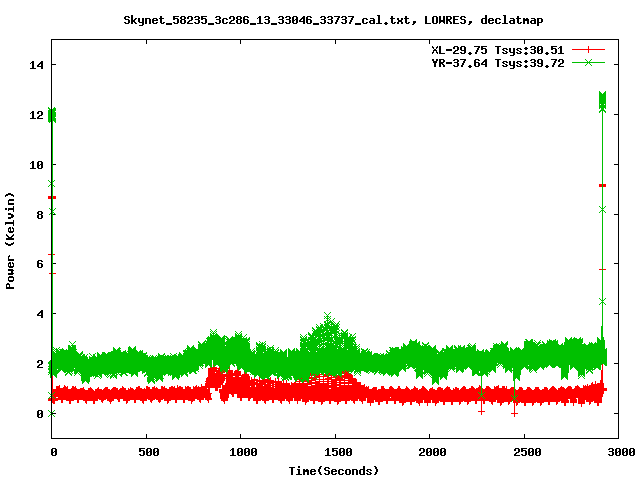
Task: Click the Power (Kelvin) y-axis label
Action: (10, 241)
